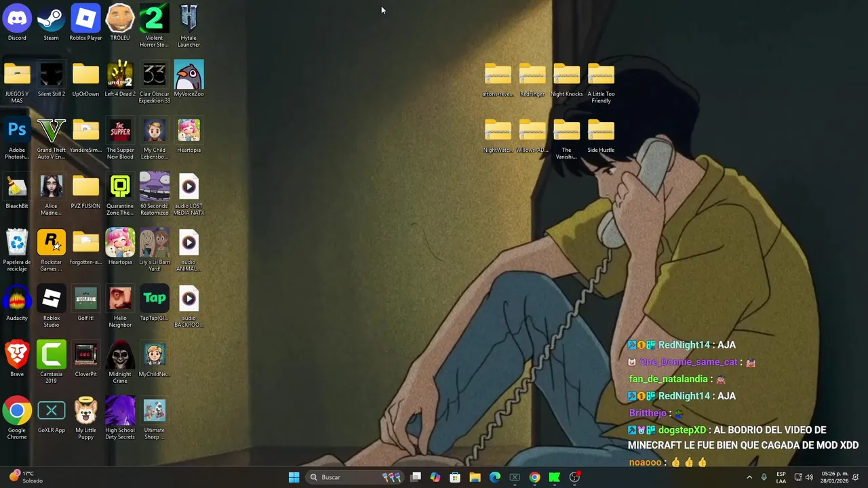
Task: Open Hello Neighbor shortcut
Action: (120, 306)
